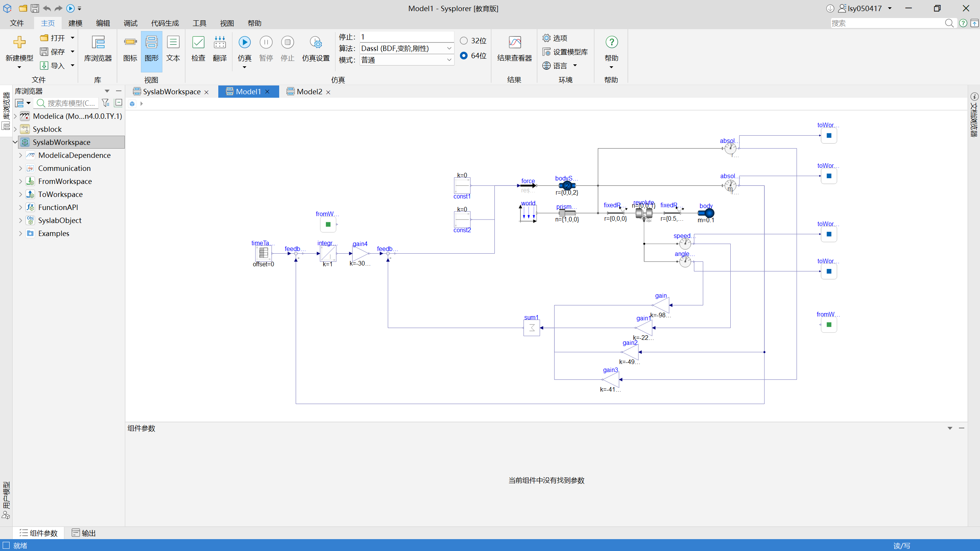980x551 pixels.
Task: Click the Translate (翻译) icon
Action: (x=220, y=42)
